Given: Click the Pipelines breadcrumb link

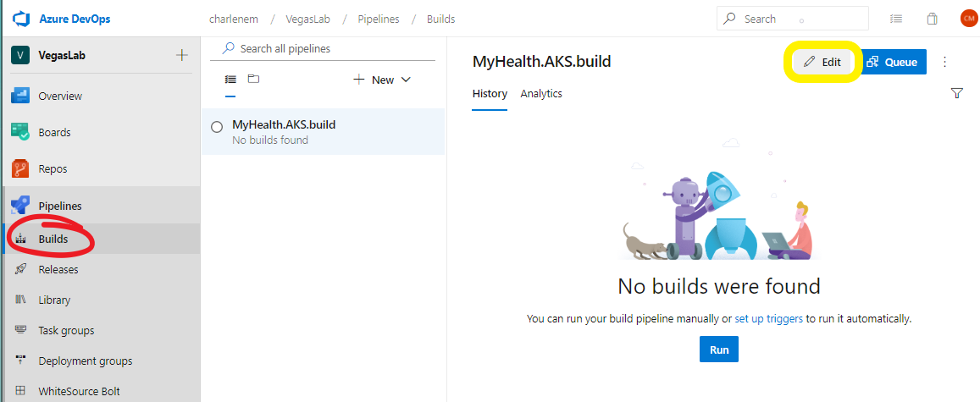Looking at the screenshot, I should 379,19.
